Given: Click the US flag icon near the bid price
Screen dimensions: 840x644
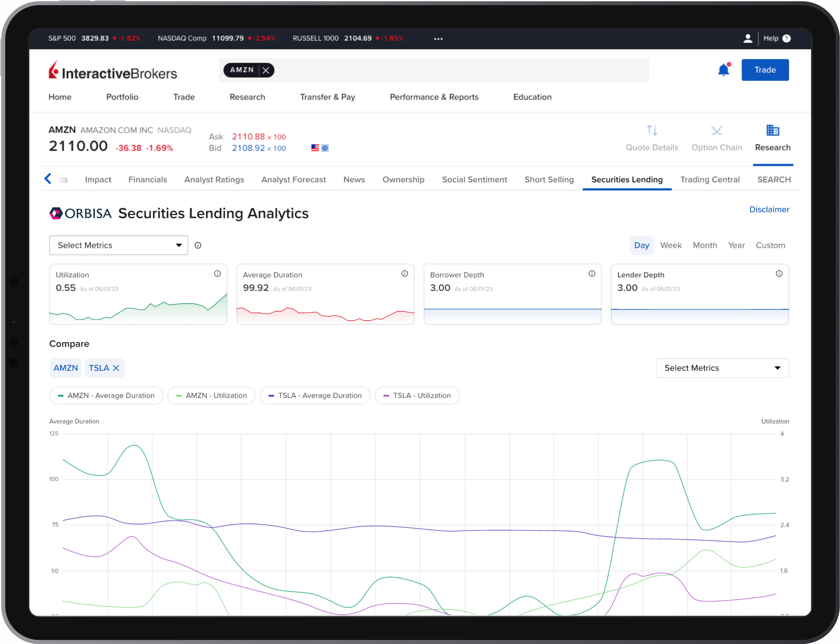Looking at the screenshot, I should point(315,148).
